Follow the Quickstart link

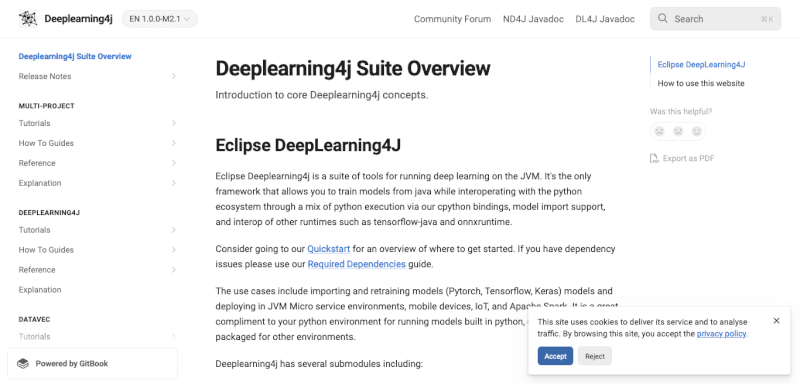coord(329,249)
